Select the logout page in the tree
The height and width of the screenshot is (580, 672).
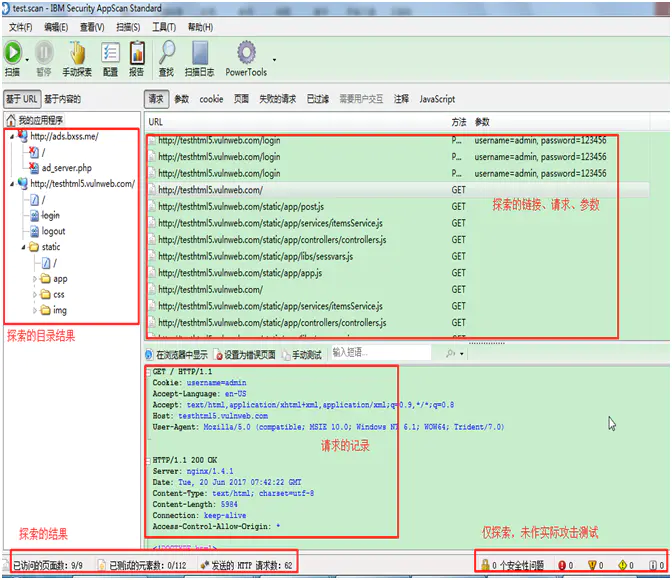(x=54, y=231)
